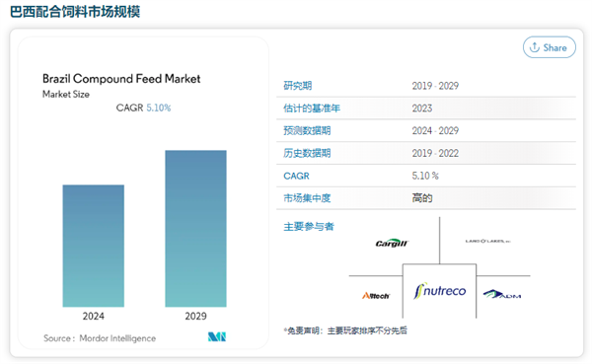Viewport: 592px width, 364px height.
Task: Click the ADM logo
Action: [502, 294]
